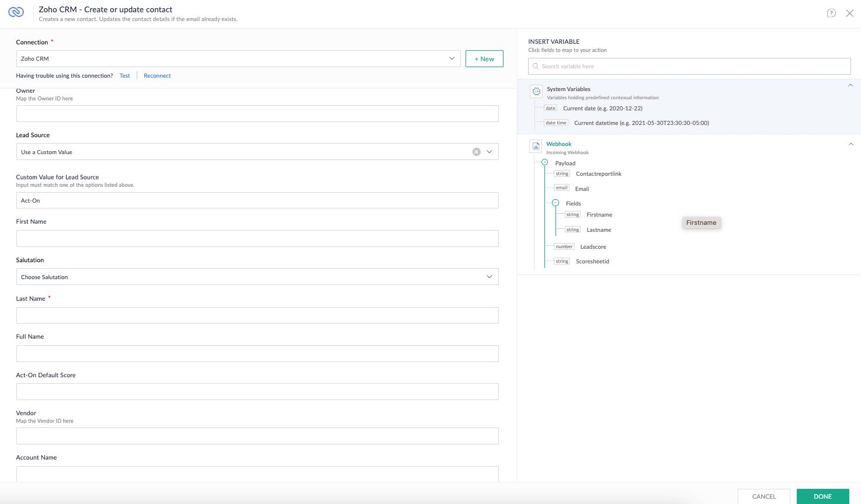Close the Zoho CRM action dialog
The height and width of the screenshot is (504, 861).
click(850, 13)
